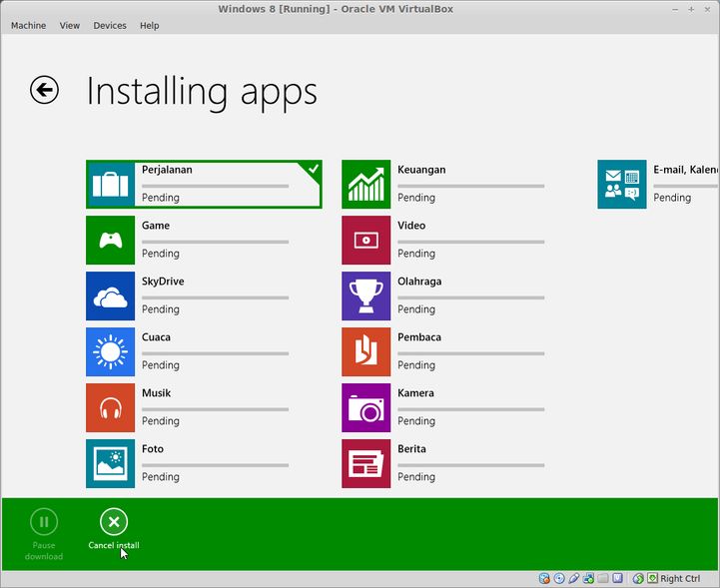Click the keyboard capture arrow icon
The image size is (720, 588).
point(652,577)
